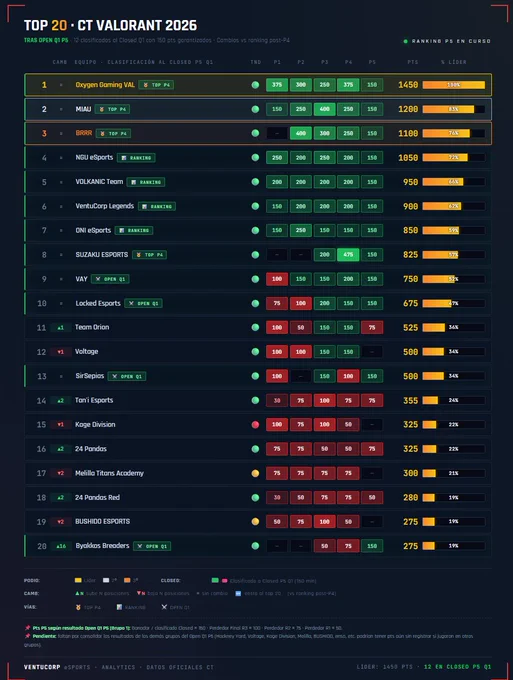The height and width of the screenshot is (680, 513).
Task: Click the 400 P2 cell in BRRR row
Action: coord(301,134)
